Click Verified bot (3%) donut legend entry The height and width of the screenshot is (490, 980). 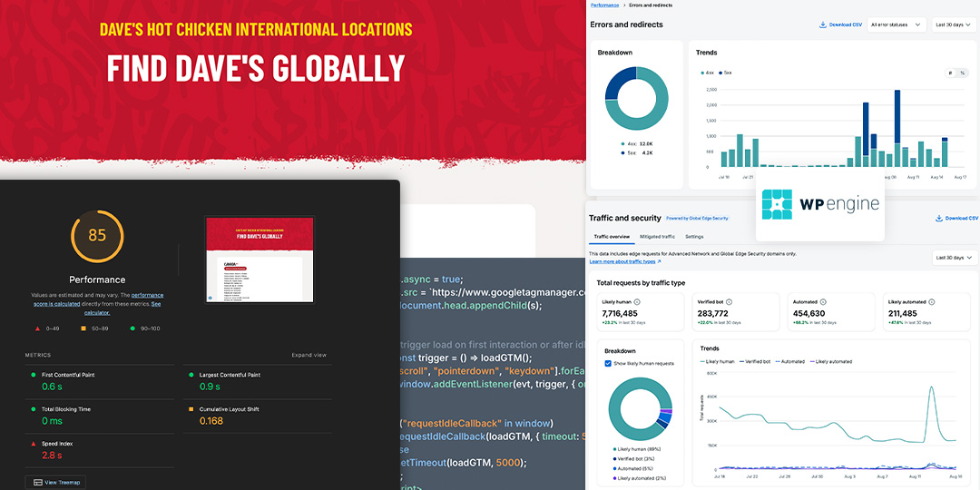pos(635,459)
